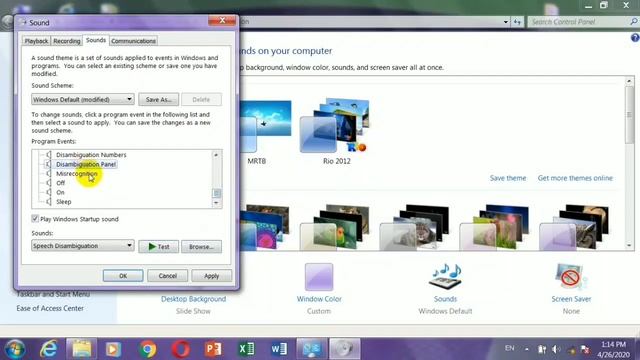Toggle Play Windows Startup sound checkbox

(x=35, y=219)
